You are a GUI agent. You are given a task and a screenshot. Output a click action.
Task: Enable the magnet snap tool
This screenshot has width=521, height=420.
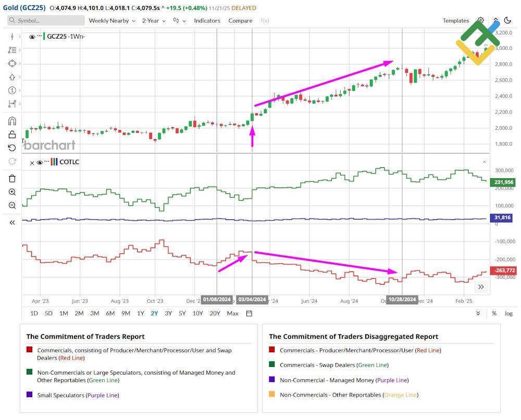[x=11, y=120]
